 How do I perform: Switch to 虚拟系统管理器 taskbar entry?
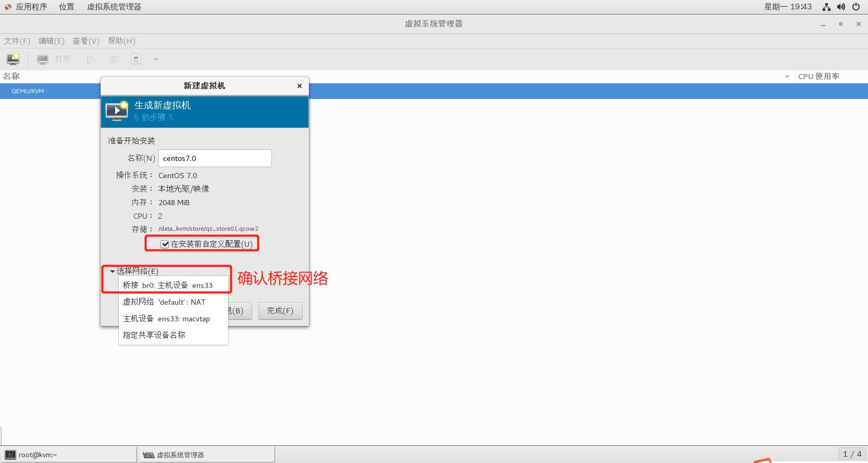tap(206, 455)
